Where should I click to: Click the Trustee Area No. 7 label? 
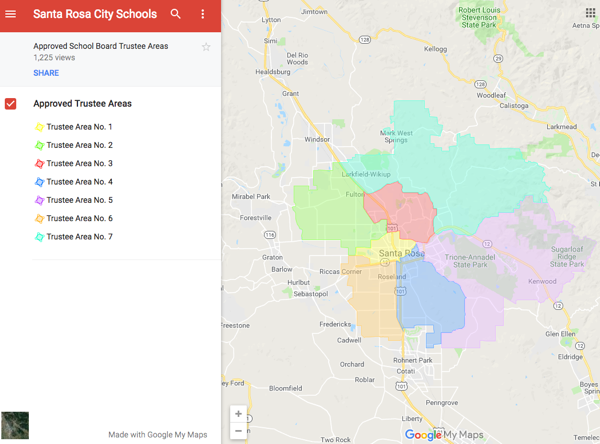(80, 237)
